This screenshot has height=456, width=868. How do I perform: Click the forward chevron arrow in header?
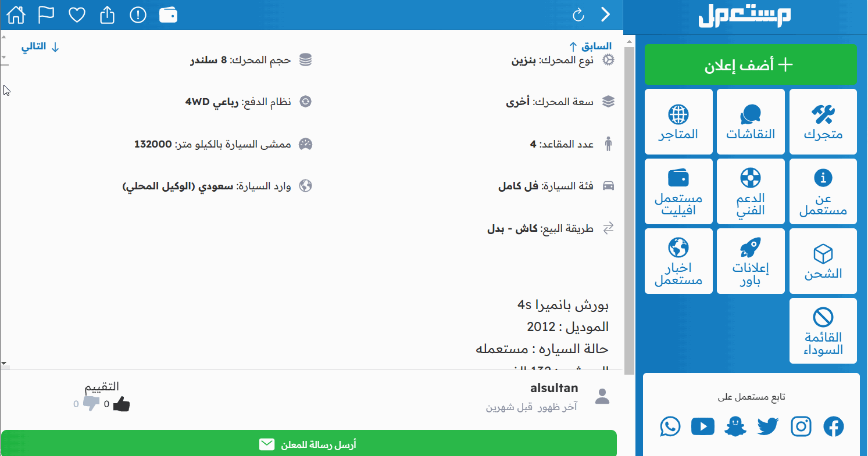click(606, 15)
